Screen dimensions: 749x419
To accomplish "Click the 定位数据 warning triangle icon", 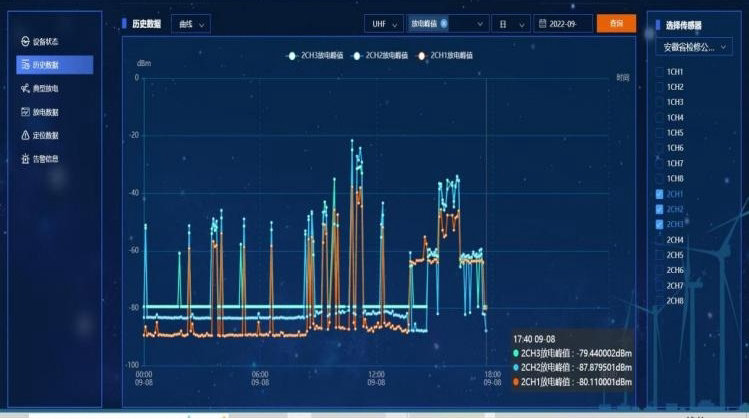I will 25,135.
